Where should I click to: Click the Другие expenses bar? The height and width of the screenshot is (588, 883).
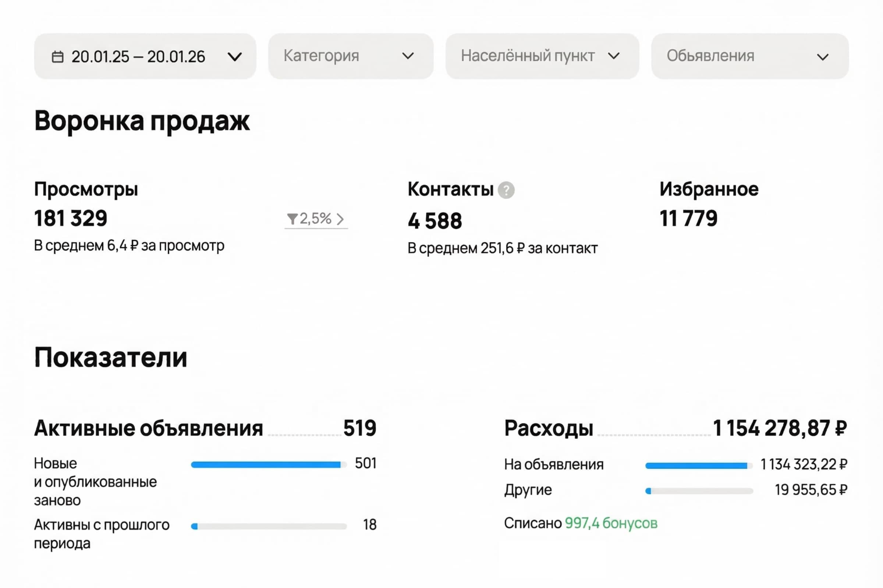pos(699,491)
